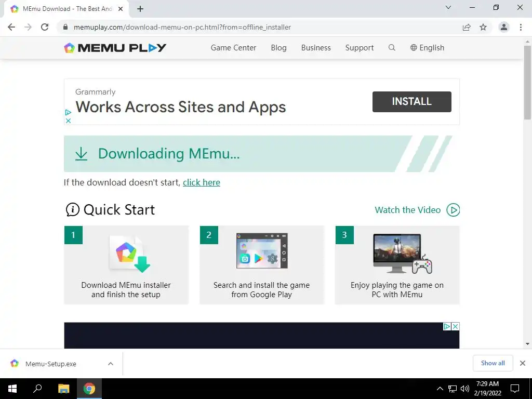Open the Windows Start menu
Viewport: 532px width, 399px height.
(x=12, y=389)
